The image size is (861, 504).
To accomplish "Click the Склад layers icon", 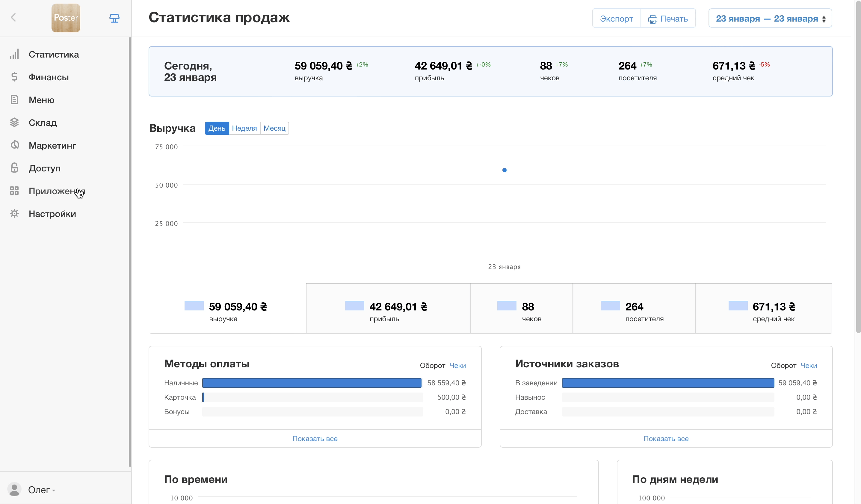I will click(14, 122).
